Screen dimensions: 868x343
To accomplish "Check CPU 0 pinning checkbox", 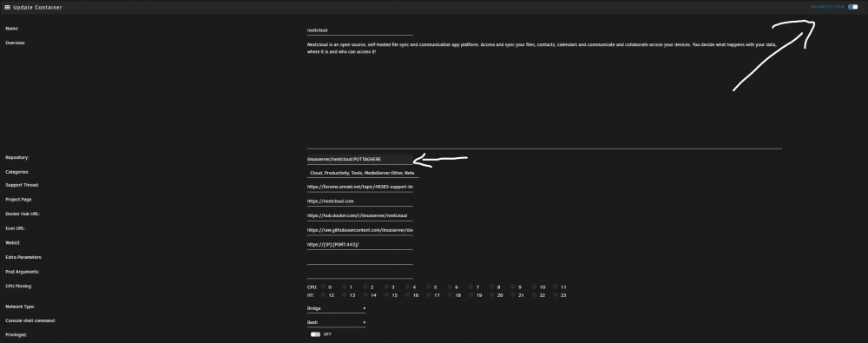I will pyautogui.click(x=323, y=287).
